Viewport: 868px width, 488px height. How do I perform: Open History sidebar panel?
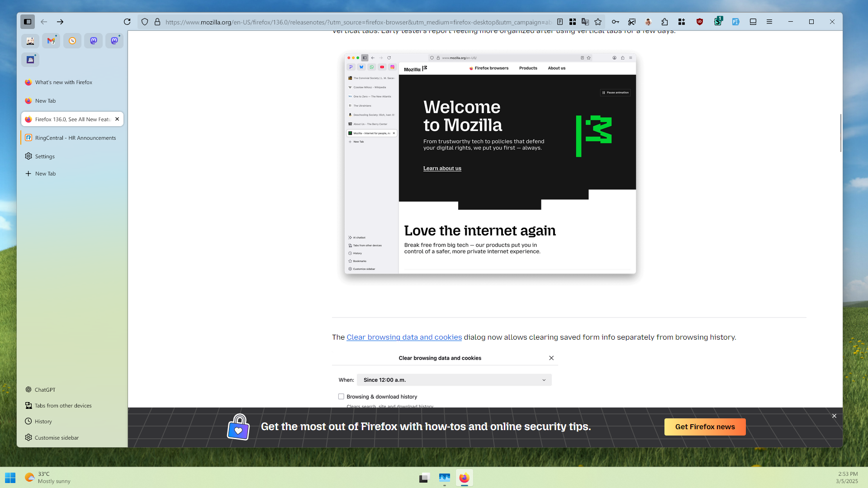pyautogui.click(x=72, y=422)
